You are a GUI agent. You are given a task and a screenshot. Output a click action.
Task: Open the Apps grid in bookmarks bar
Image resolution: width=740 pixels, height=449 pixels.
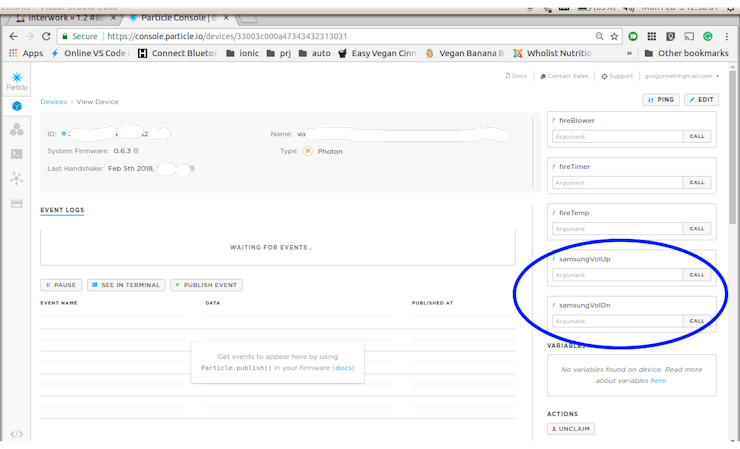26,53
